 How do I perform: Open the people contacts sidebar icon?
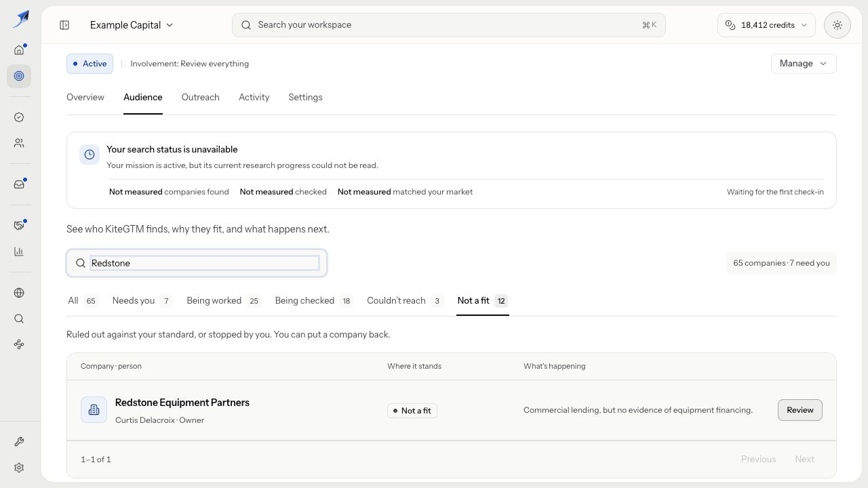[19, 143]
